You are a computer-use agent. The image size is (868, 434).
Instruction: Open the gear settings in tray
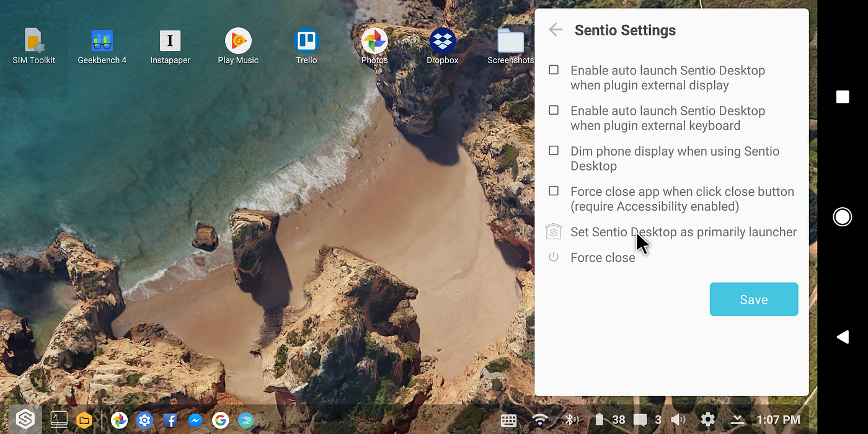click(707, 420)
